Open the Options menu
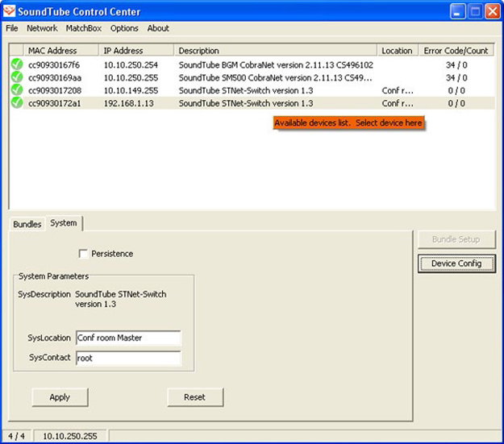Screen dimensions: 504x444 coord(124,28)
